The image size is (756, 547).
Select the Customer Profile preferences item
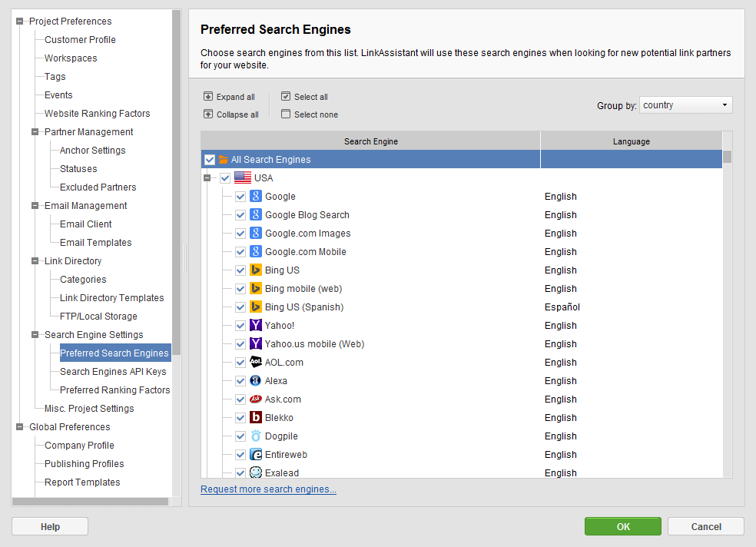[x=80, y=39]
